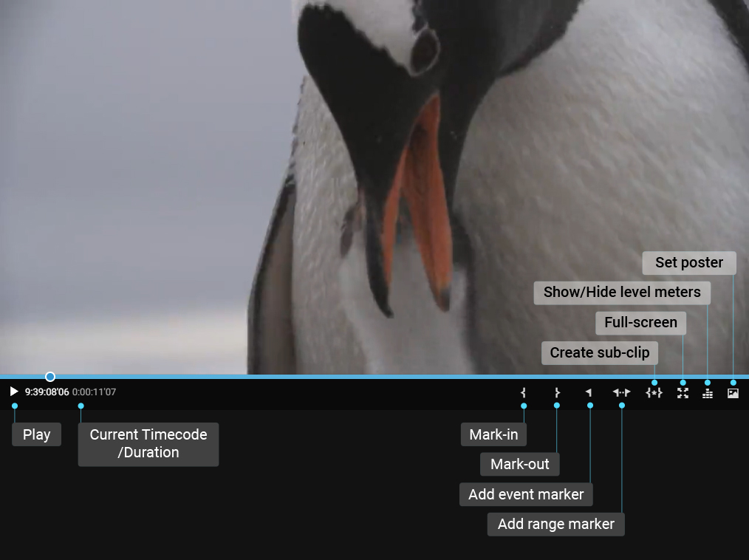Add a range marker with the double flag icon

coord(621,392)
